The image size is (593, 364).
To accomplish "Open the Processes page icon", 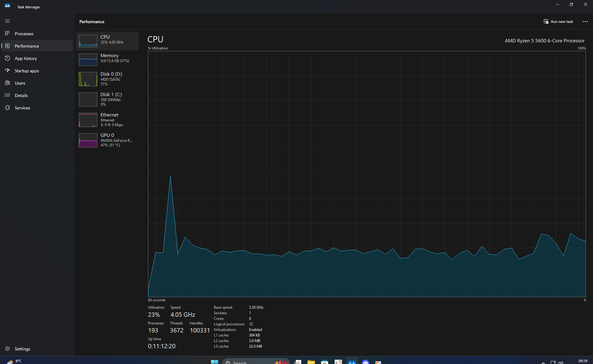I will click(x=7, y=33).
